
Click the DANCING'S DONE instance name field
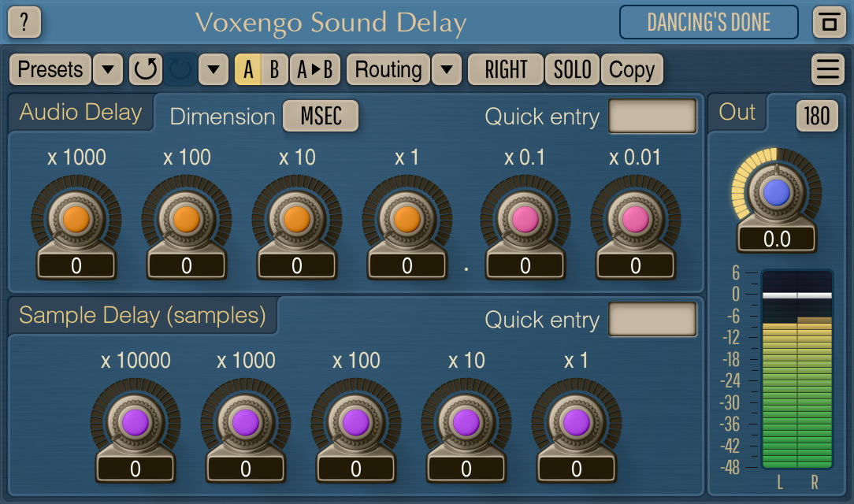pyautogui.click(x=708, y=22)
